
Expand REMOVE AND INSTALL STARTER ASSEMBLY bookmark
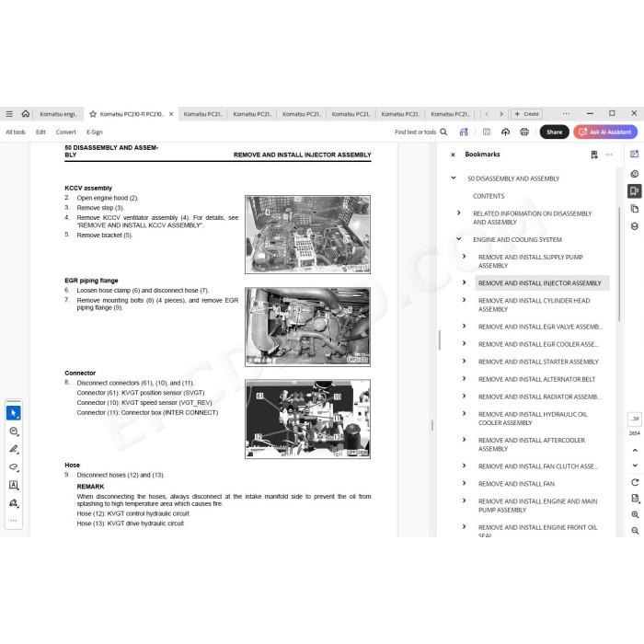point(464,361)
